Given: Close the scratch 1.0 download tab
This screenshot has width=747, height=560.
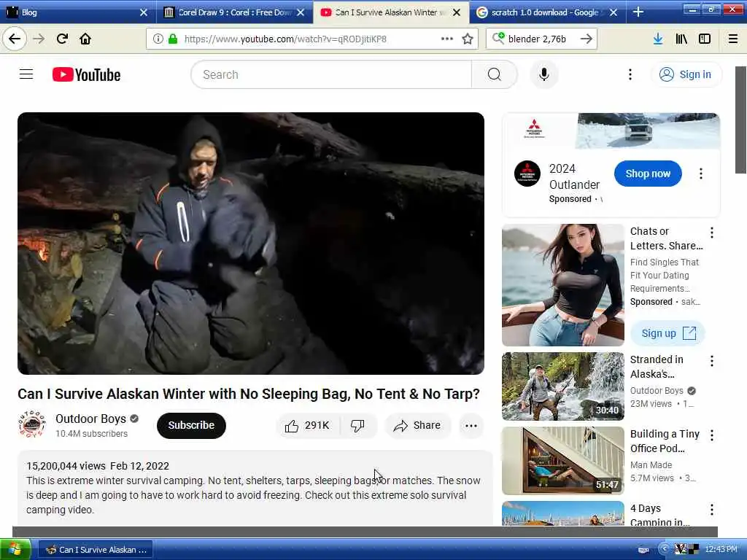Looking at the screenshot, I should click(614, 12).
